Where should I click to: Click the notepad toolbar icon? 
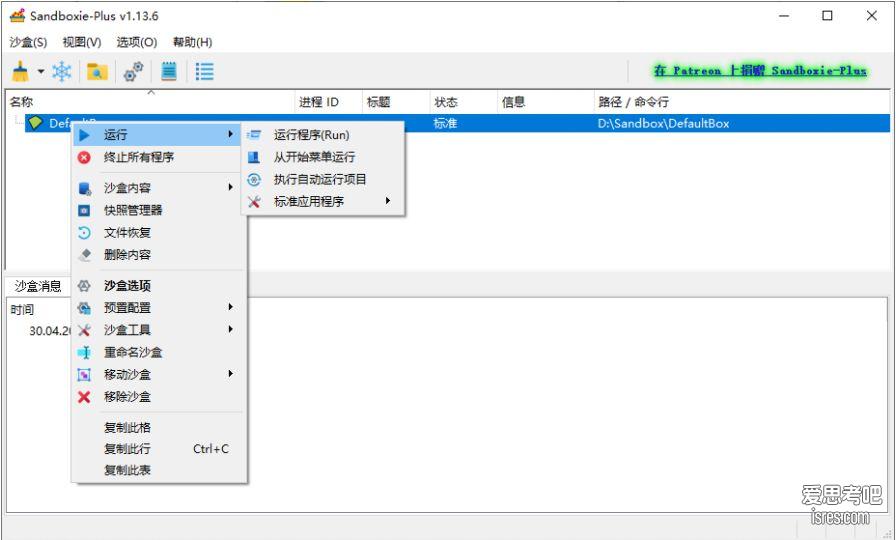coord(169,71)
